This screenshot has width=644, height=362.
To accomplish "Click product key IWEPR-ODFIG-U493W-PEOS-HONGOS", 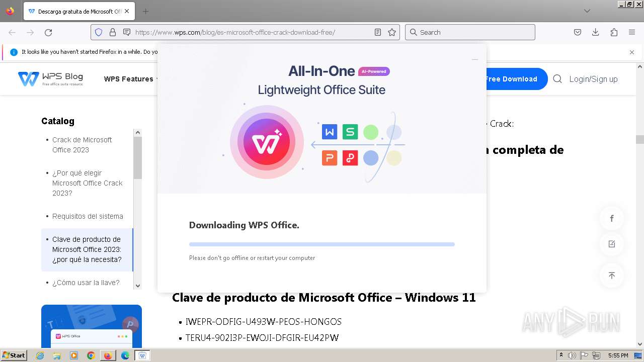I will (x=264, y=322).
